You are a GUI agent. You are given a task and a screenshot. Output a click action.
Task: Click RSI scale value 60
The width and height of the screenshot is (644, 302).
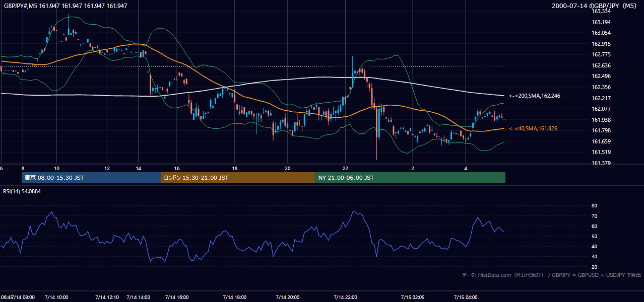[x=594, y=226]
